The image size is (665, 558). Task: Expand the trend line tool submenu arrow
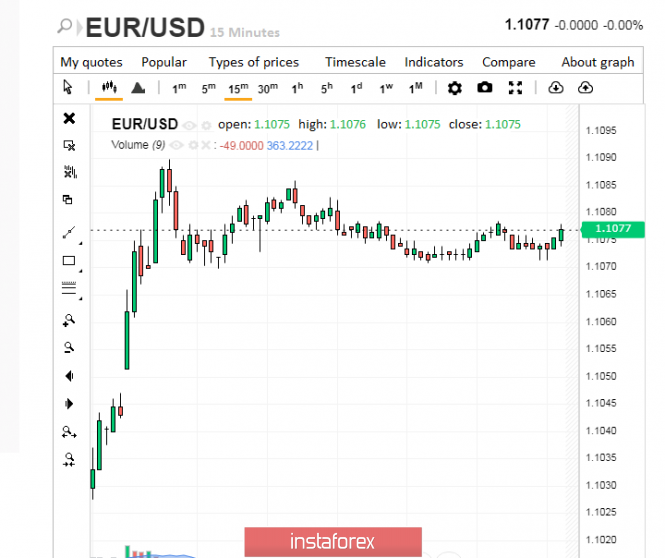[x=81, y=243]
